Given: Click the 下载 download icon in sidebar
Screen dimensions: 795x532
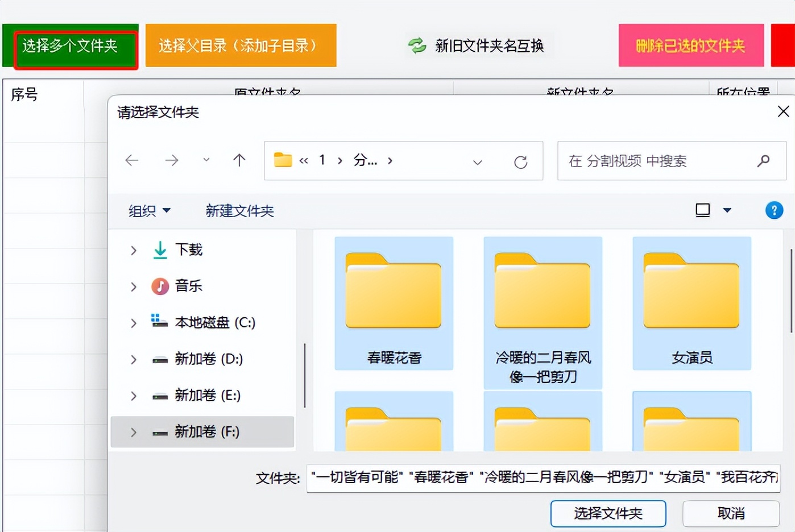Looking at the screenshot, I should click(159, 250).
